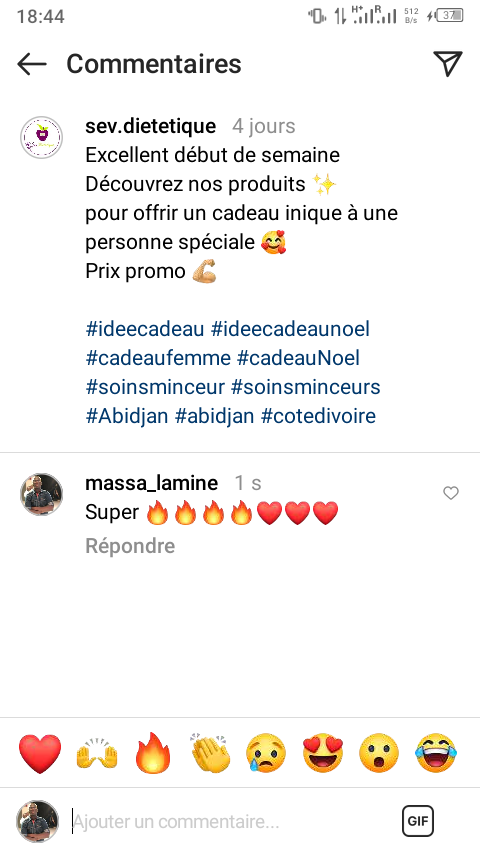Open the #cotedivoire hashtag
Viewport: 480px width, 854px height.
coord(318,416)
